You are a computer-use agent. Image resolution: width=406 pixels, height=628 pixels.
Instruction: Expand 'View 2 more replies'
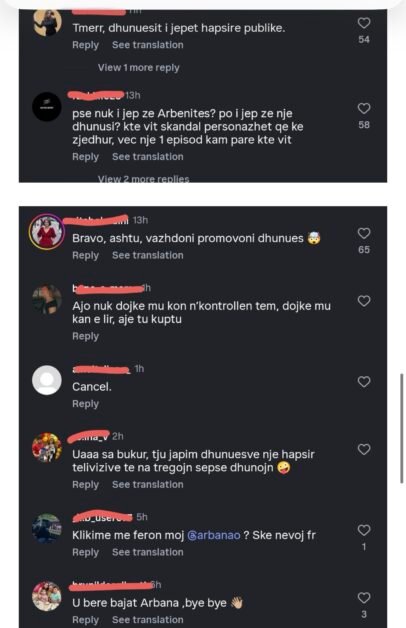coord(143,179)
